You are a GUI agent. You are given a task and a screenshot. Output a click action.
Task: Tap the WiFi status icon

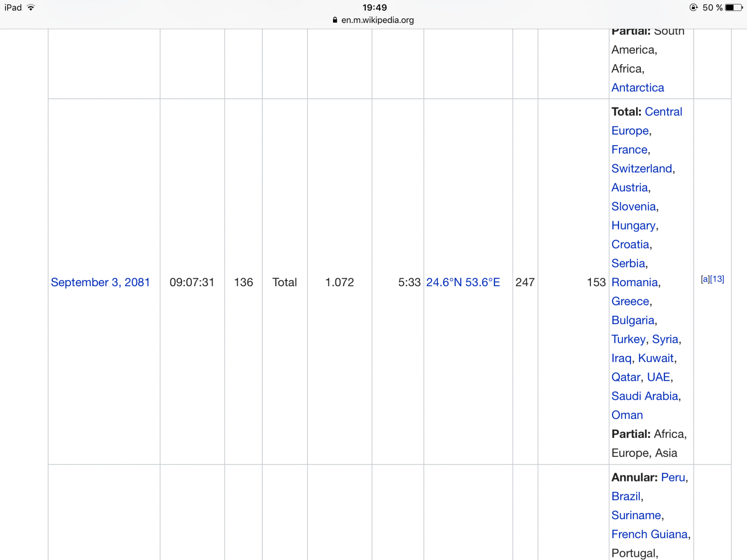(31, 7)
